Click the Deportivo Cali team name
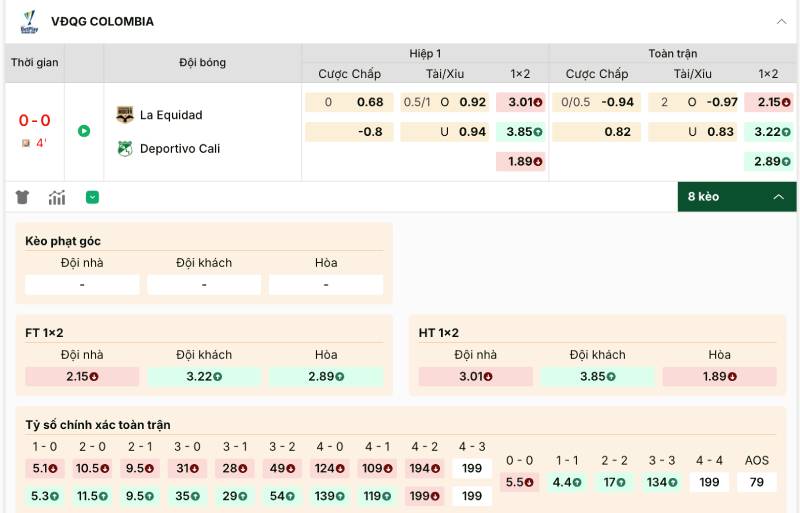This screenshot has height=513, width=800. click(180, 149)
